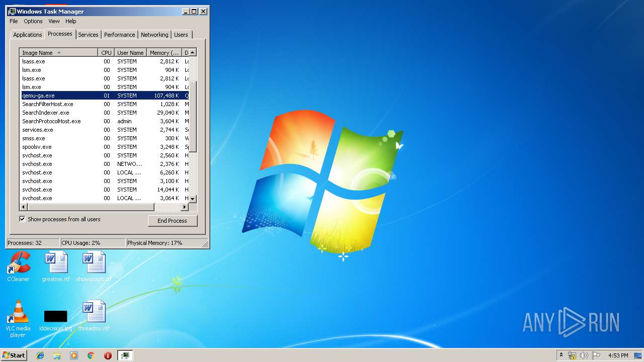Open the File menu
This screenshot has height=362, width=644.
coord(14,21)
